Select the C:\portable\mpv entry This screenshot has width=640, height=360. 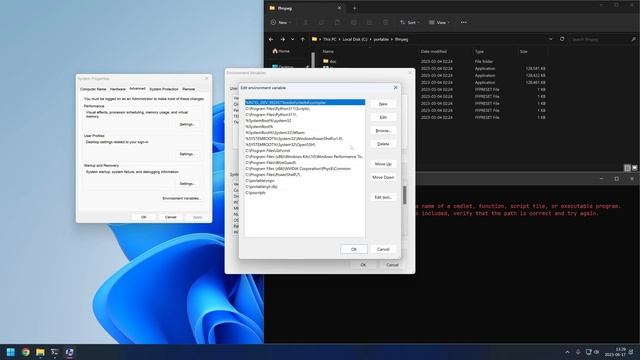[305, 180]
